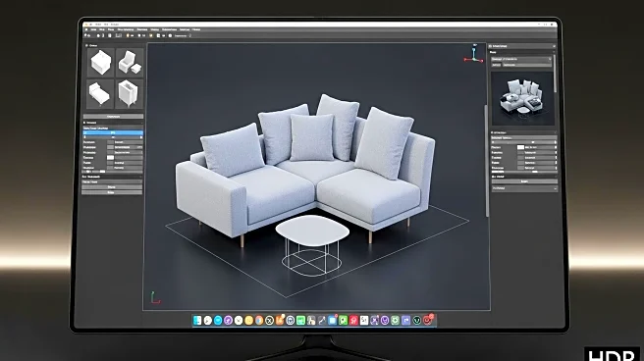644x361 pixels.
Task: Open the white color swatch in left panel
Action: 110,158
